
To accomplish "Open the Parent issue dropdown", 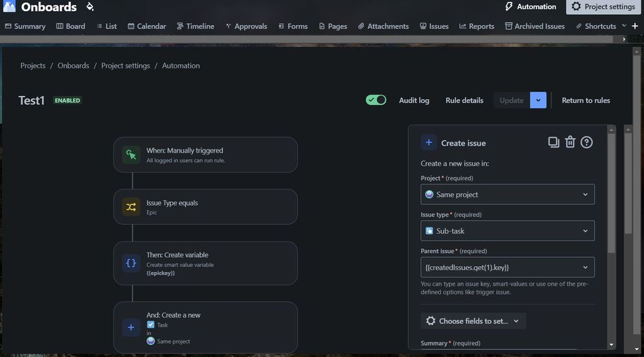I will coord(507,267).
